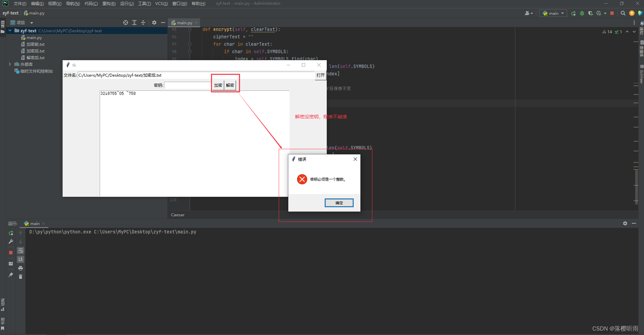This screenshot has height=335, width=644.
Task: Rerun main from the top toolbar
Action: pos(573,13)
